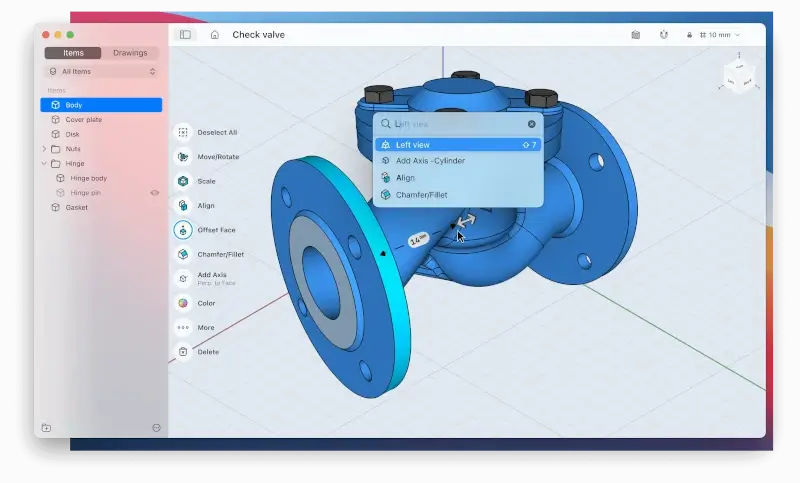Switch to the Drawings tab
Image resolution: width=800 pixels, height=483 pixels.
coord(130,53)
